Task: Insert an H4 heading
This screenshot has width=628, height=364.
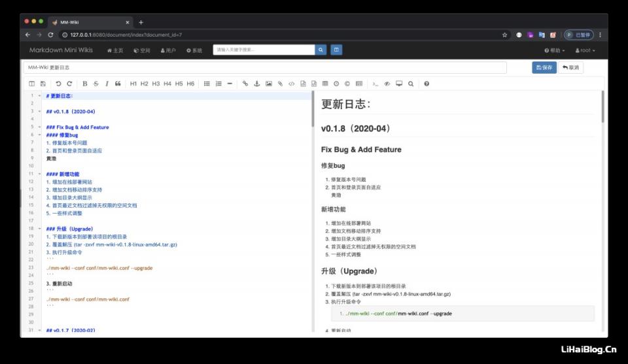Action: coord(167,84)
